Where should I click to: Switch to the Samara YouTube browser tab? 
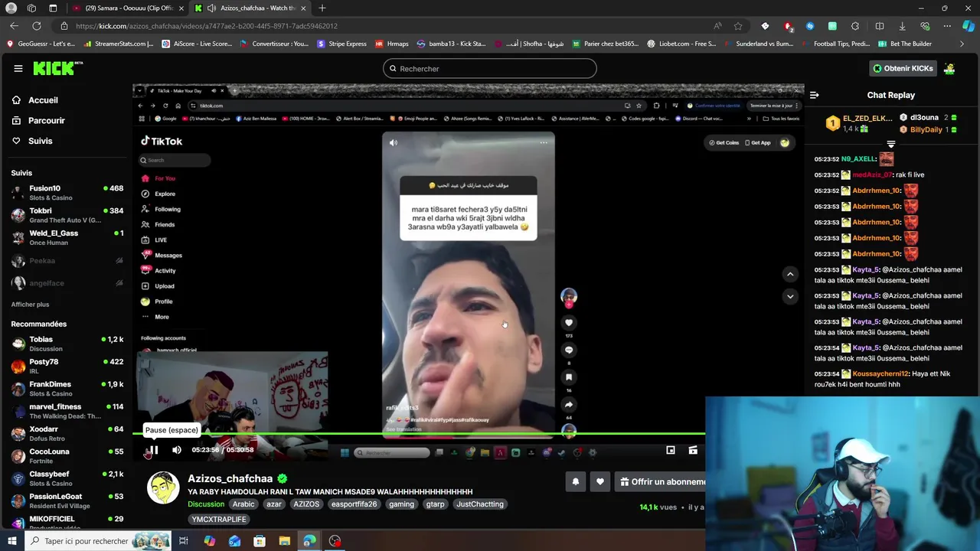pos(127,8)
